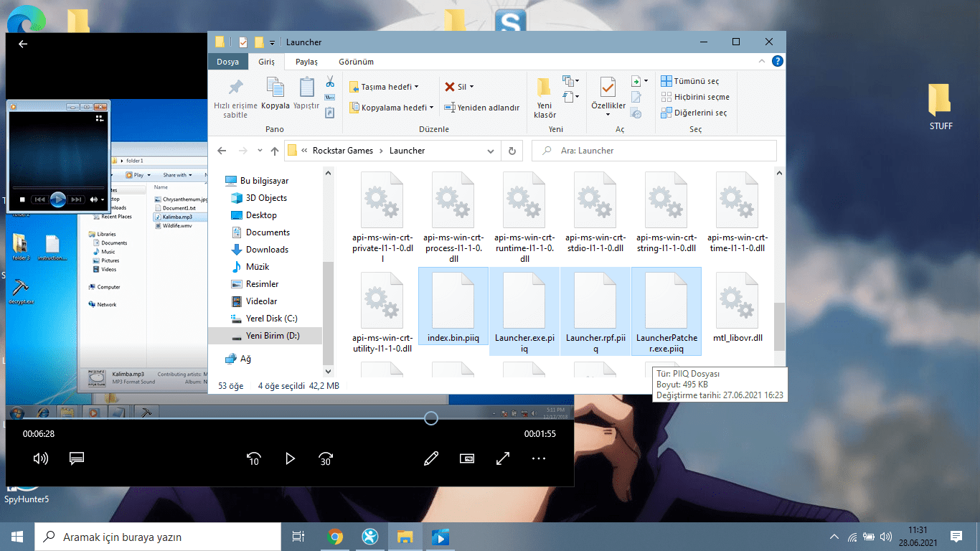Open the STUFF desktop folder
Image resolution: width=980 pixels, height=551 pixels.
(941, 108)
